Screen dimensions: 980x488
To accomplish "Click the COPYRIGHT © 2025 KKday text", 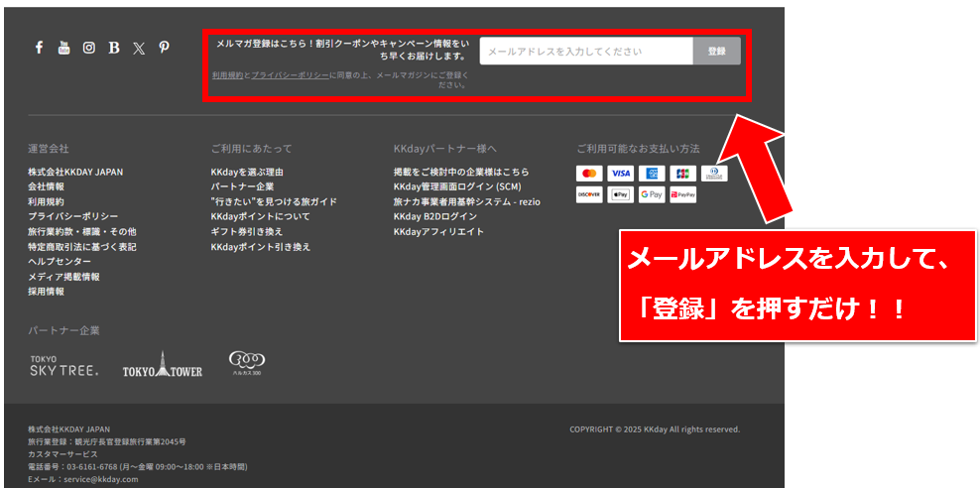I will tap(655, 429).
